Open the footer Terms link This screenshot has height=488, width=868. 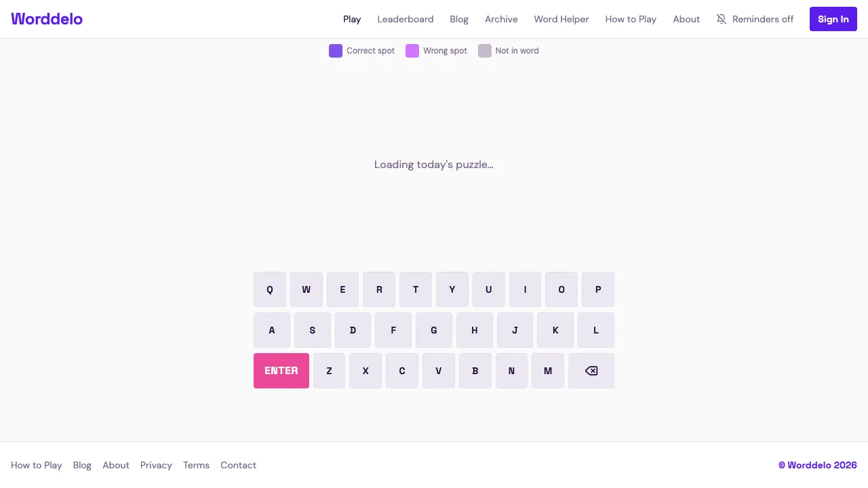click(196, 465)
